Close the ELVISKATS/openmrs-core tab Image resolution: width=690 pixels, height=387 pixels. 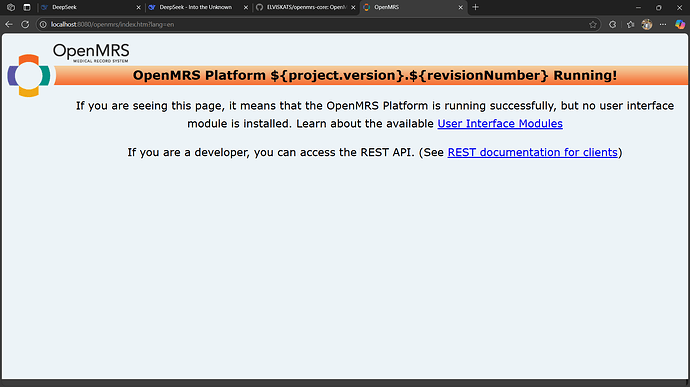coord(353,7)
